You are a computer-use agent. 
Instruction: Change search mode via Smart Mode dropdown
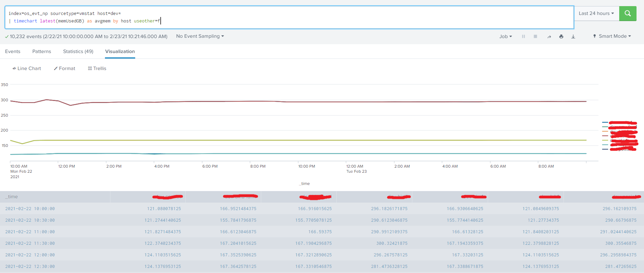[612, 36]
